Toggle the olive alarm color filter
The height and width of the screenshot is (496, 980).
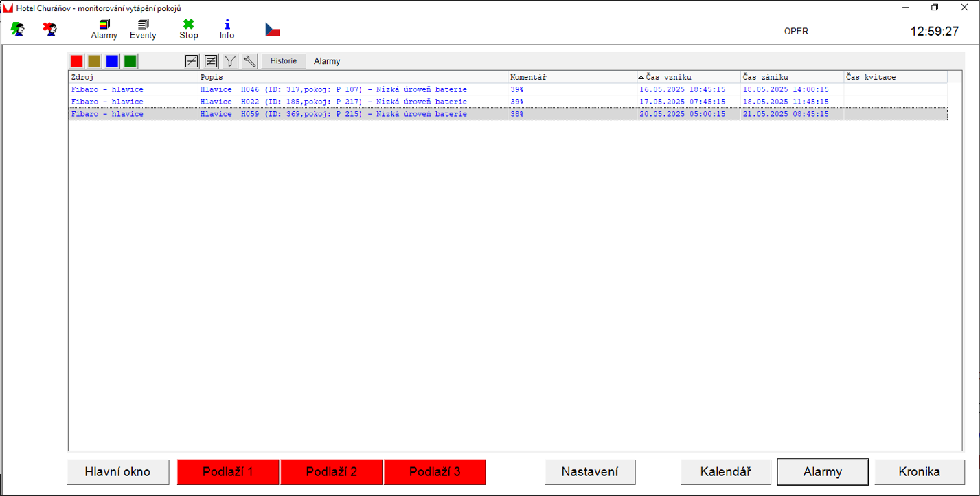[x=94, y=61]
